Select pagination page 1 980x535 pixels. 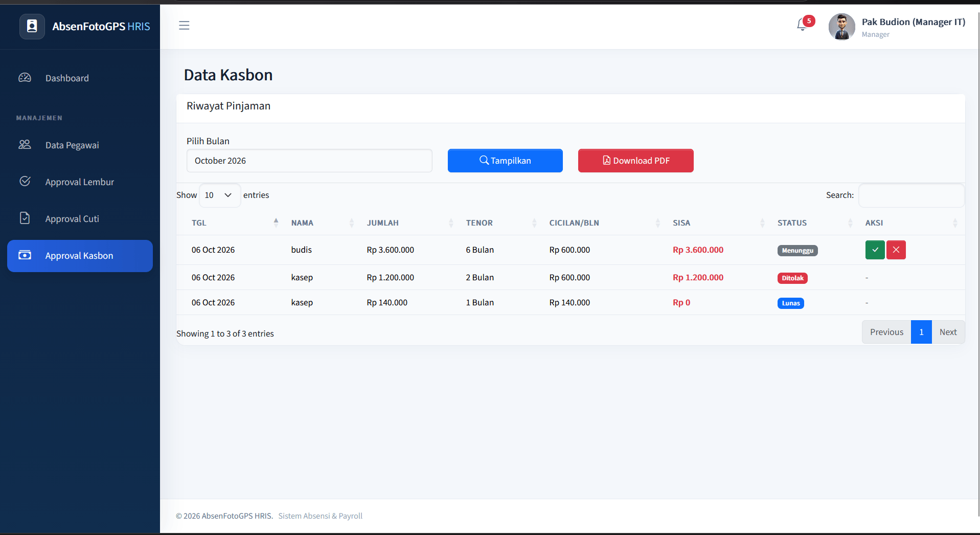click(921, 332)
